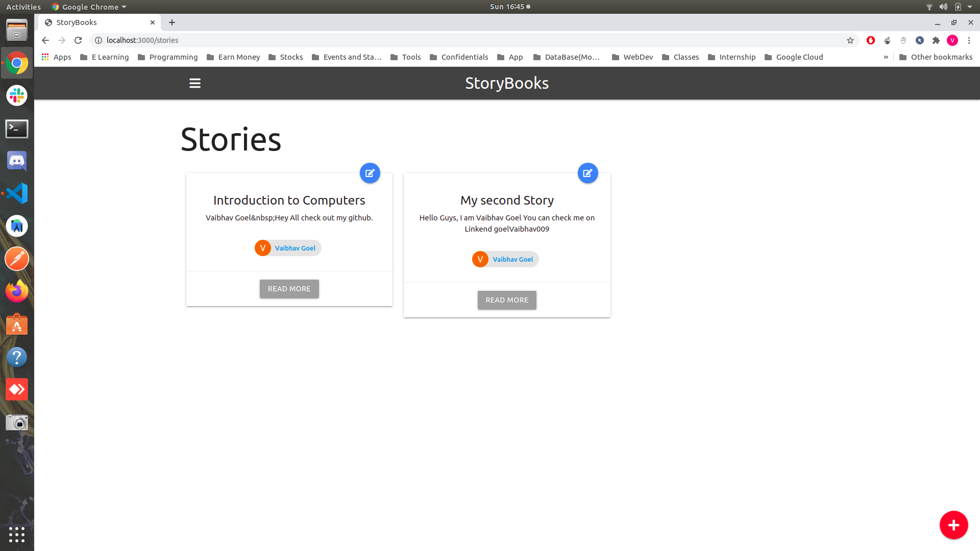The image size is (980, 551).
Task: Open the Chrome extensions puzzle icon
Action: coord(936,40)
